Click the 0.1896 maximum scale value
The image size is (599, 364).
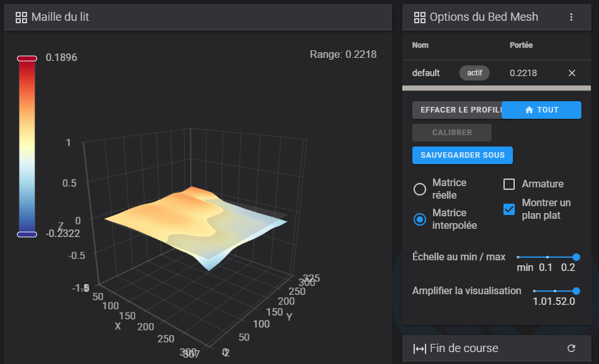point(62,58)
